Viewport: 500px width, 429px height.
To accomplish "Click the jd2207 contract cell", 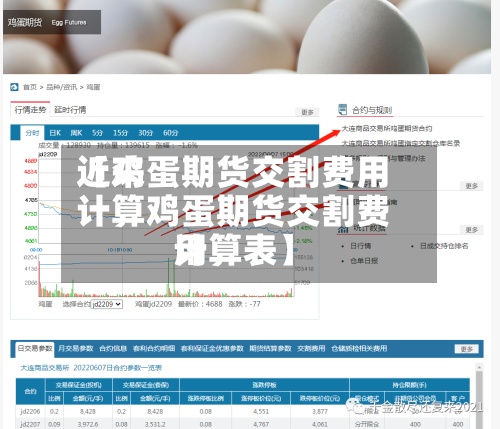I will tap(30, 424).
